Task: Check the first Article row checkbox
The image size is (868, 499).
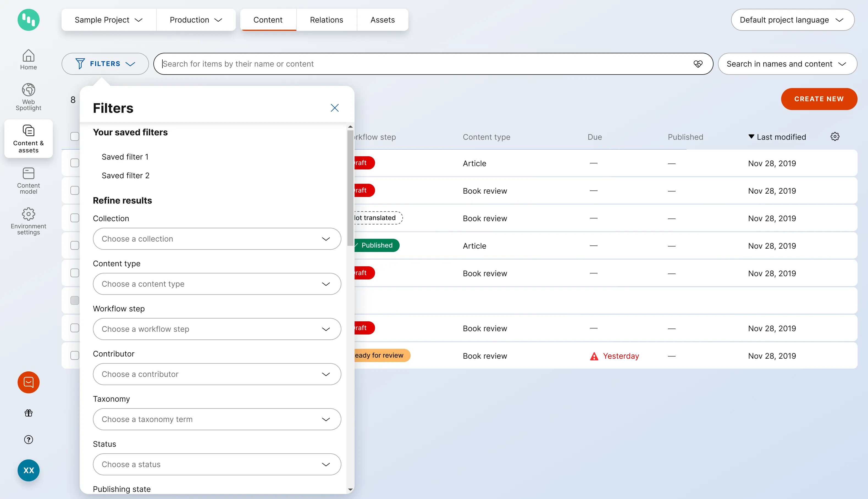Action: pyautogui.click(x=75, y=163)
